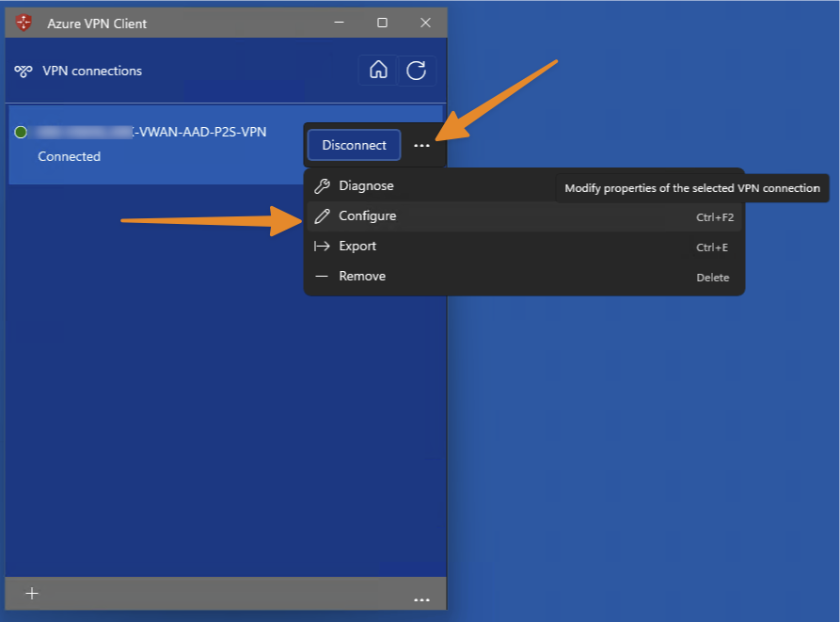The height and width of the screenshot is (622, 840).
Task: Click the VPN connections heading label
Action: (92, 72)
